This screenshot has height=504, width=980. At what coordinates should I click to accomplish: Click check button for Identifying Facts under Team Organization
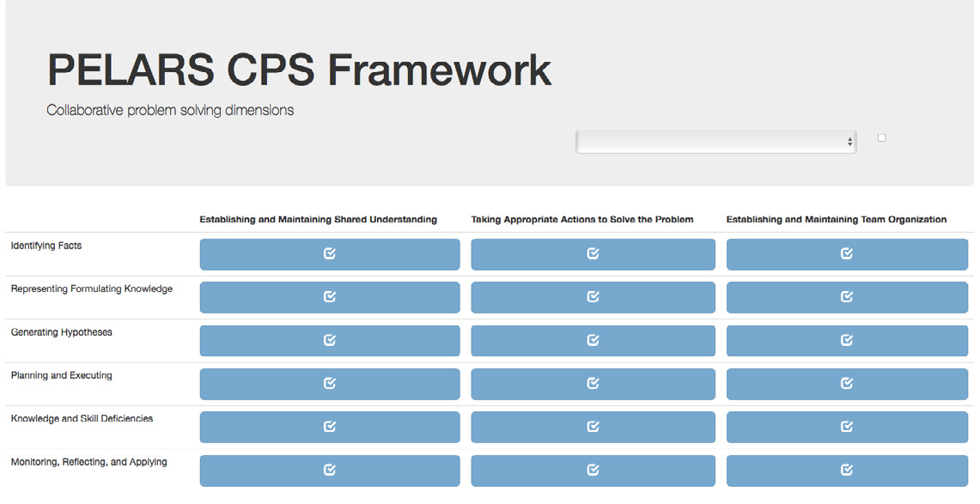[x=847, y=254]
